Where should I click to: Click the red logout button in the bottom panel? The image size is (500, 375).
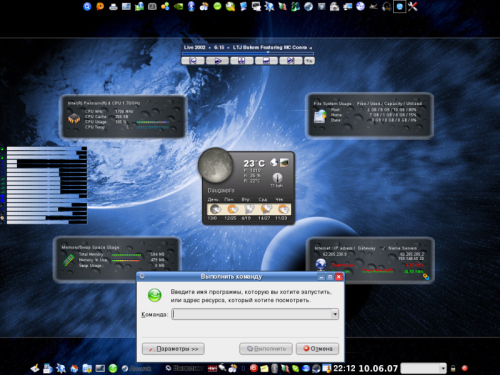coord(465,368)
